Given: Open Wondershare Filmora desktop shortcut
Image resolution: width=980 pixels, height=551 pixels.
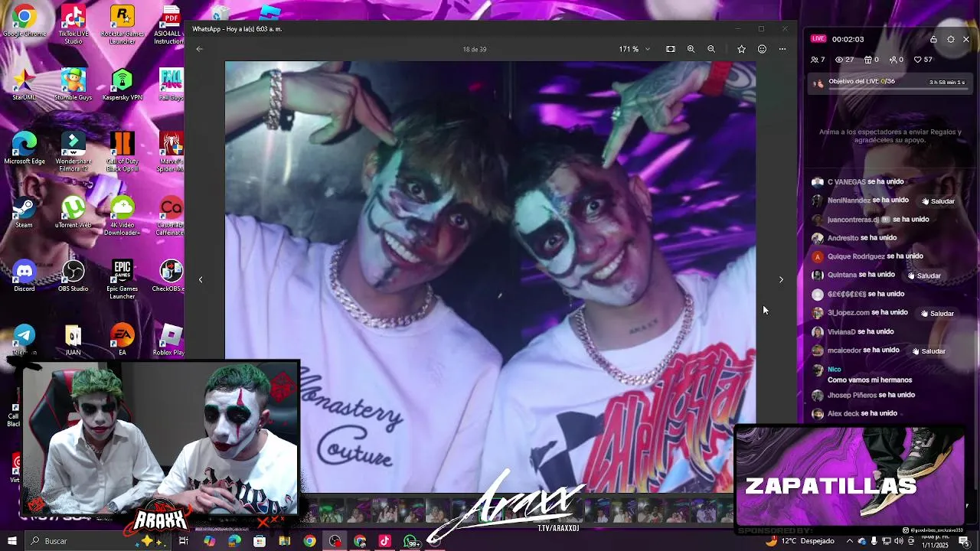Looking at the screenshot, I should pyautogui.click(x=73, y=152).
